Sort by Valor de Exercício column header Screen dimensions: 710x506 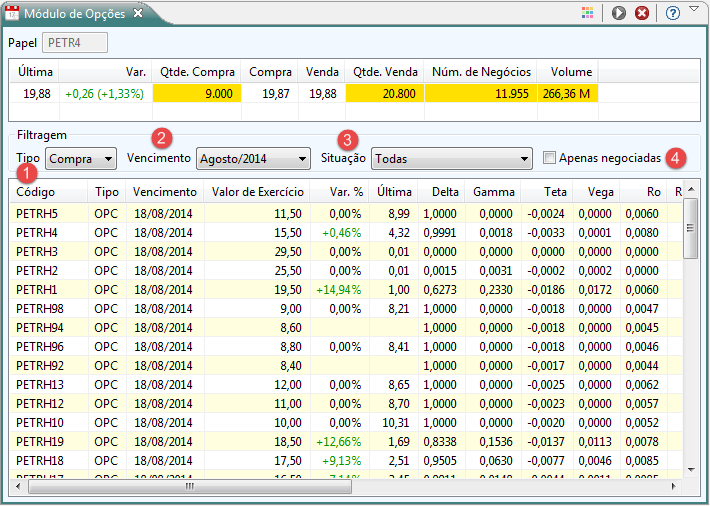click(257, 192)
